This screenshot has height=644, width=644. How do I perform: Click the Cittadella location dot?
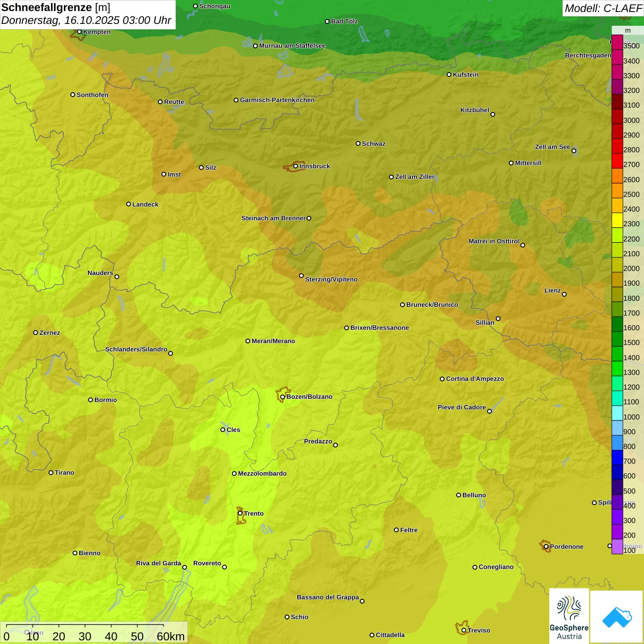pos(372,635)
